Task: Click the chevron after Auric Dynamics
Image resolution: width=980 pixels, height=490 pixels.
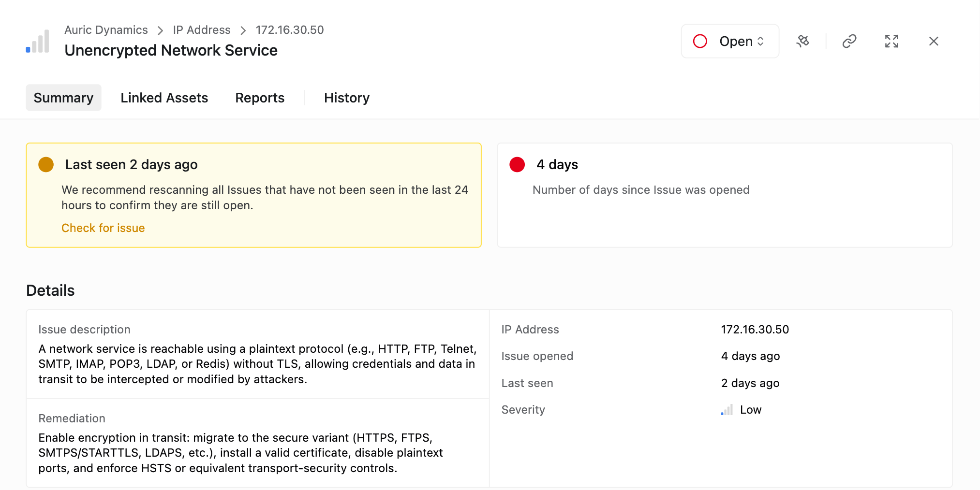Action: (x=160, y=30)
